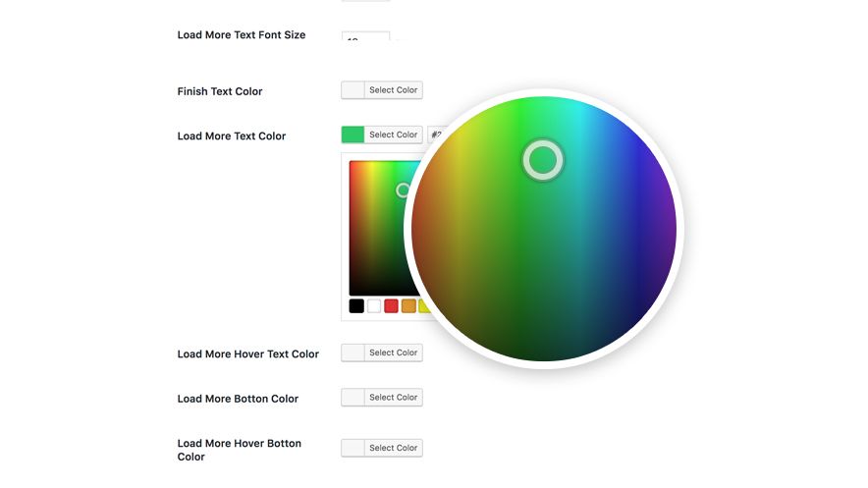868x488 pixels.
Task: Click Select Color button for Finish Text Color
Action: pos(394,90)
